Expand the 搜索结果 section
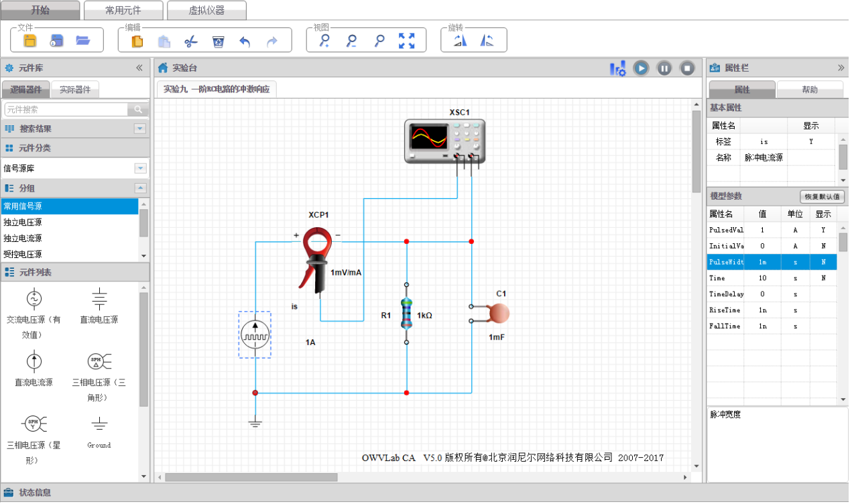 click(x=140, y=129)
